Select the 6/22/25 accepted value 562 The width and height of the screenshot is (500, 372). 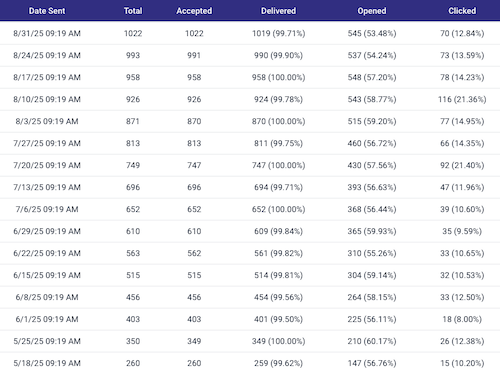(x=194, y=253)
